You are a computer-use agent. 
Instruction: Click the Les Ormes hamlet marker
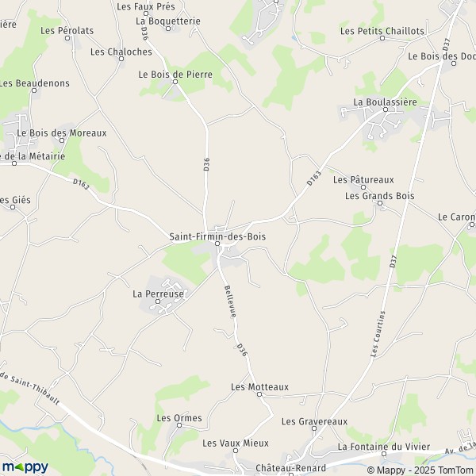coord(179,425)
